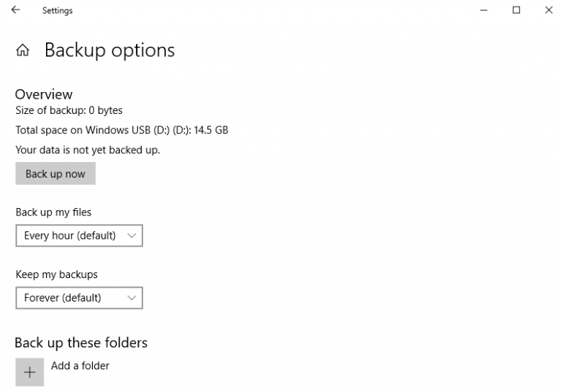Image resolution: width=561 pixels, height=392 pixels.
Task: Click the chevron on the Forever dropdown
Action: (x=131, y=298)
